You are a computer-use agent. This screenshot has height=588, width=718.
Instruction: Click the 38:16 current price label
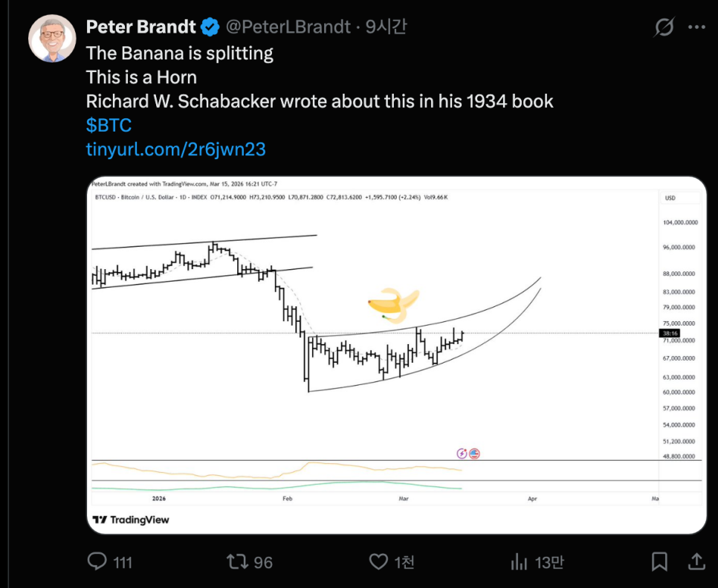pos(670,333)
